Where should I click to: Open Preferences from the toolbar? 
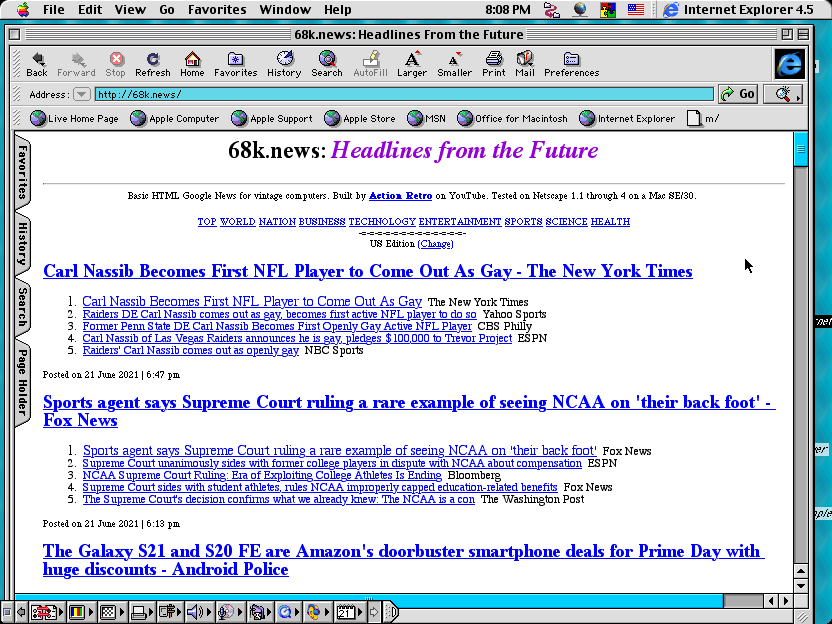tap(571, 64)
